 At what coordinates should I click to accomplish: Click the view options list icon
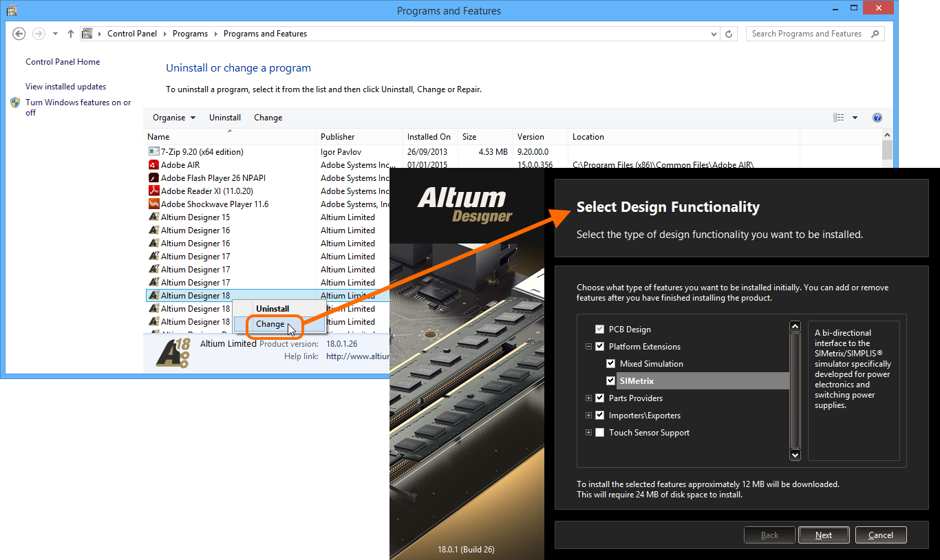click(x=838, y=118)
